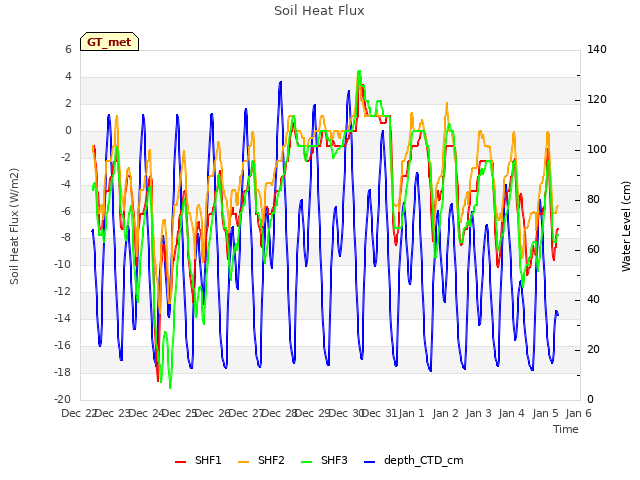Click the Jan 1 tick label
This screenshot has width=640, height=480.
(x=411, y=413)
